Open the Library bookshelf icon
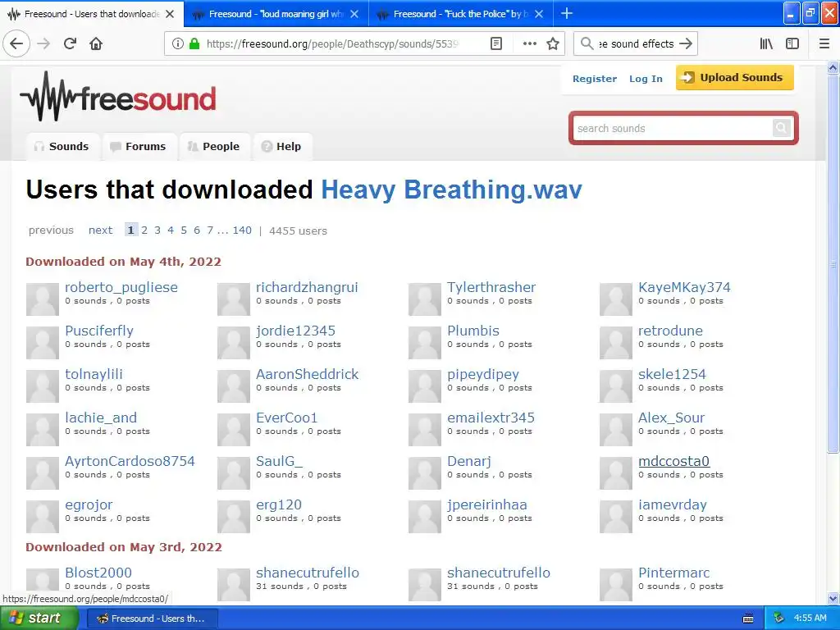 [x=766, y=43]
